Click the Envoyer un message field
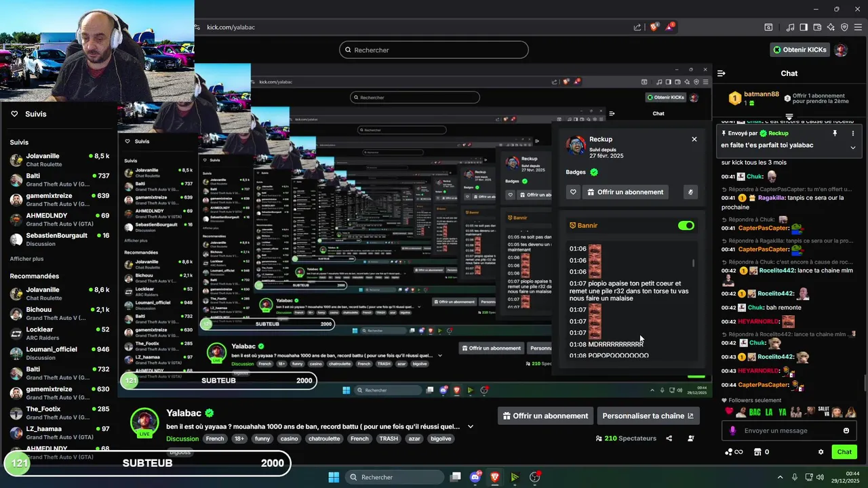This screenshot has width=868, height=488. (789, 430)
